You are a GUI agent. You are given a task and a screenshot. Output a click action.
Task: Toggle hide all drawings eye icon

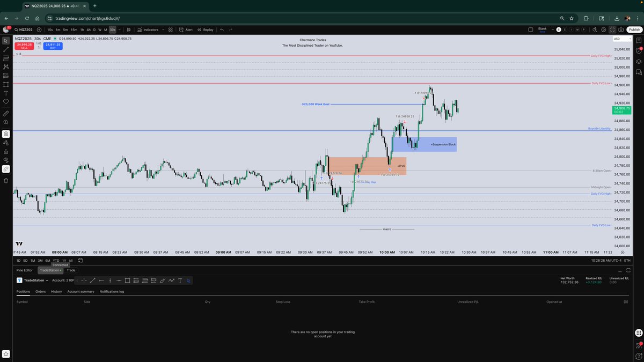(x=6, y=160)
